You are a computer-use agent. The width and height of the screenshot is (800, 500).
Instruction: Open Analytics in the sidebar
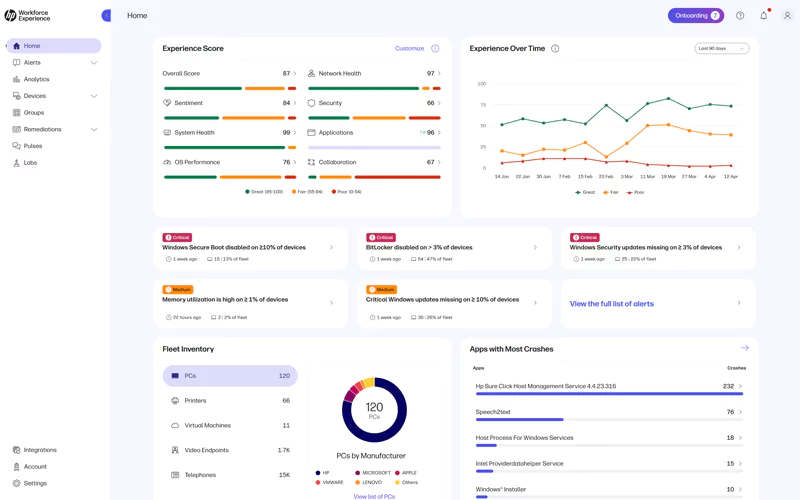pyautogui.click(x=36, y=79)
